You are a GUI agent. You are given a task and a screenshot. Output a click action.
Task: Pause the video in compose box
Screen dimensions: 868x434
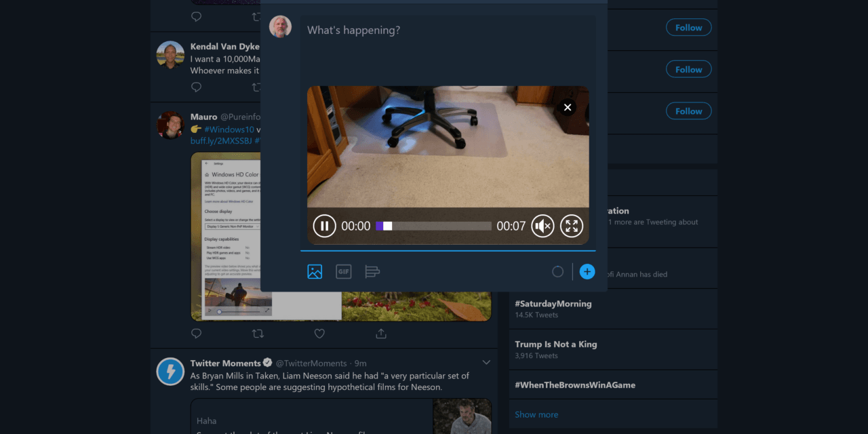coord(324,226)
